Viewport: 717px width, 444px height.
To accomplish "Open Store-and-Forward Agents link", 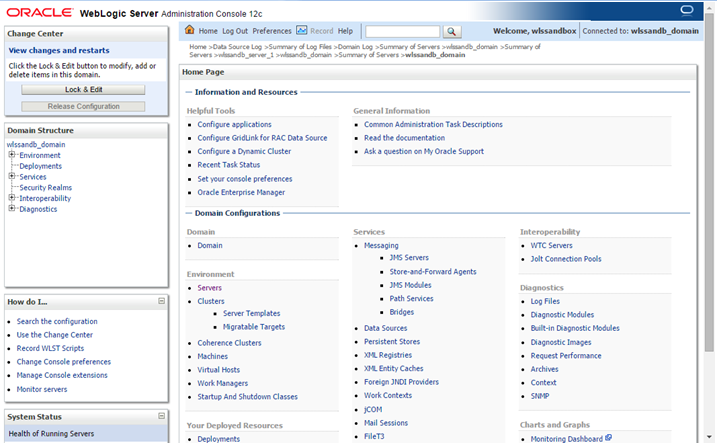I will [433, 272].
